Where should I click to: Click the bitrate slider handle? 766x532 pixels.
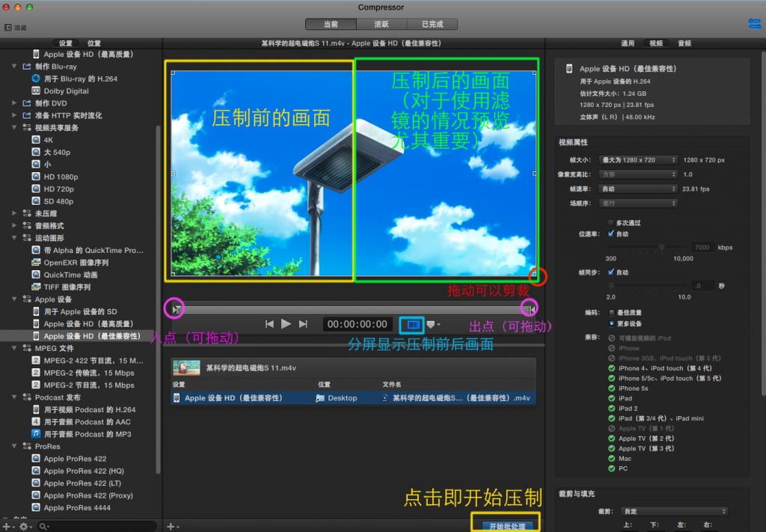(x=661, y=247)
